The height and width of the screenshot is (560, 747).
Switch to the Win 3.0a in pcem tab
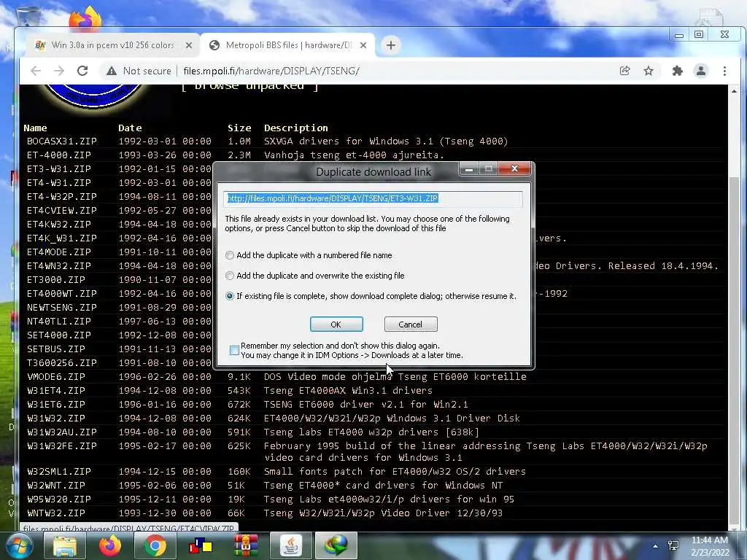coord(112,45)
